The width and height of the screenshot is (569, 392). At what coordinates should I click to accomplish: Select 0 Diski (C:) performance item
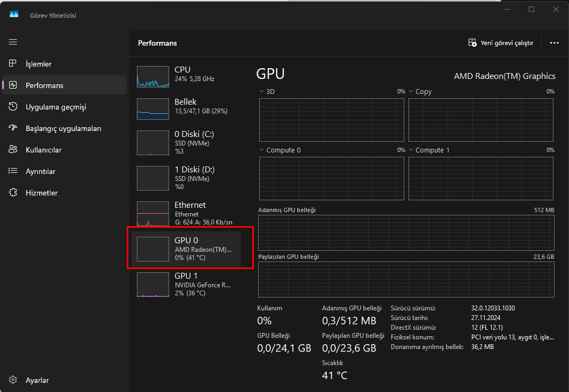pyautogui.click(x=186, y=142)
